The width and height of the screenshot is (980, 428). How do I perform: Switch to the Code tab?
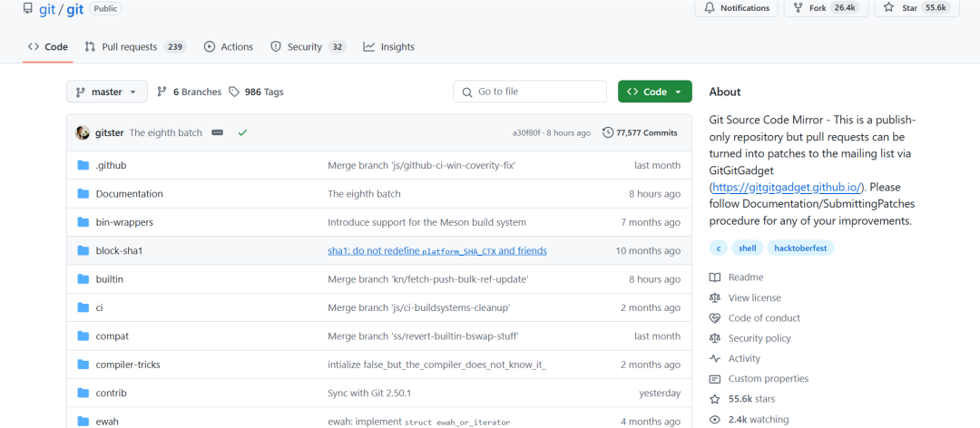click(x=48, y=47)
